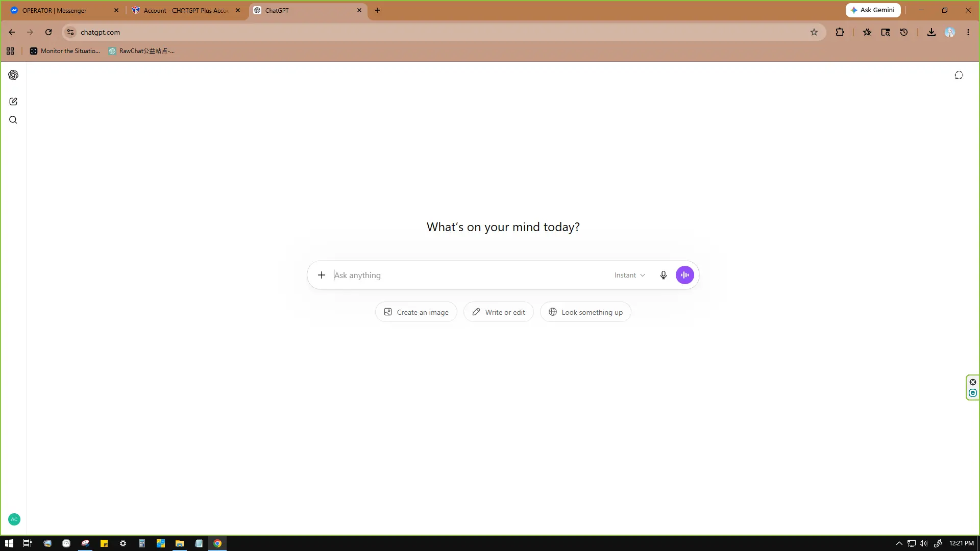
Task: Open Windows Start menu
Action: tap(9, 543)
